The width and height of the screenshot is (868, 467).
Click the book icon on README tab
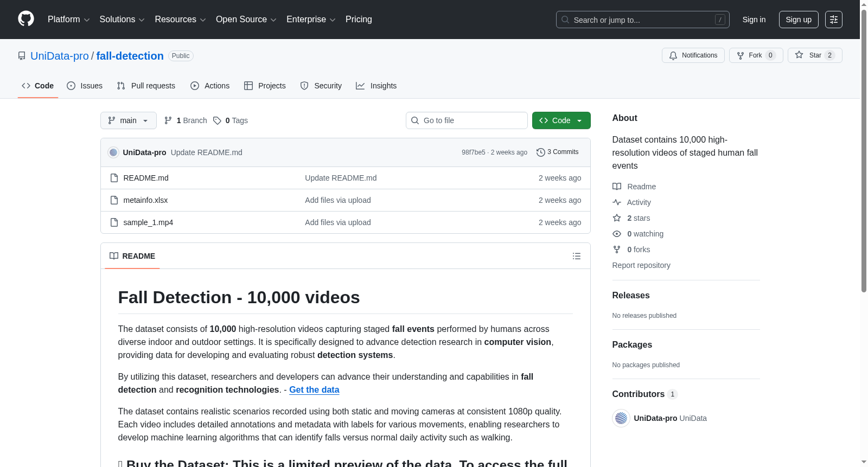click(114, 256)
